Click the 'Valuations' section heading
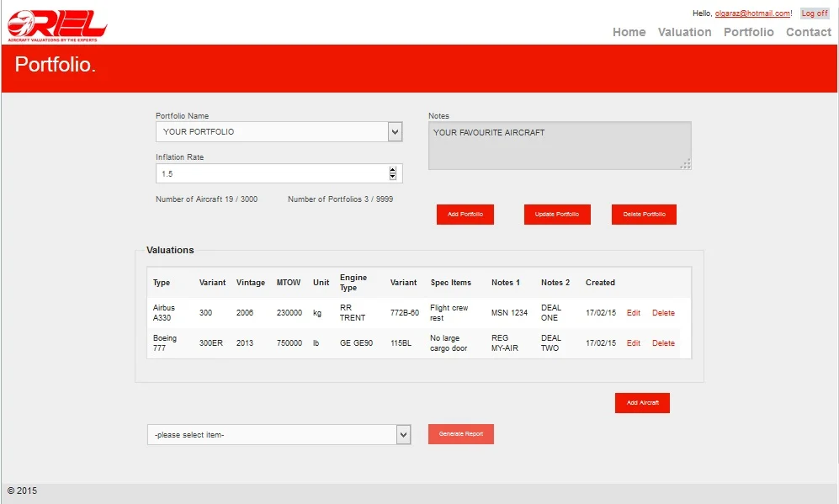Viewport: 839px width, 504px height. coord(170,250)
